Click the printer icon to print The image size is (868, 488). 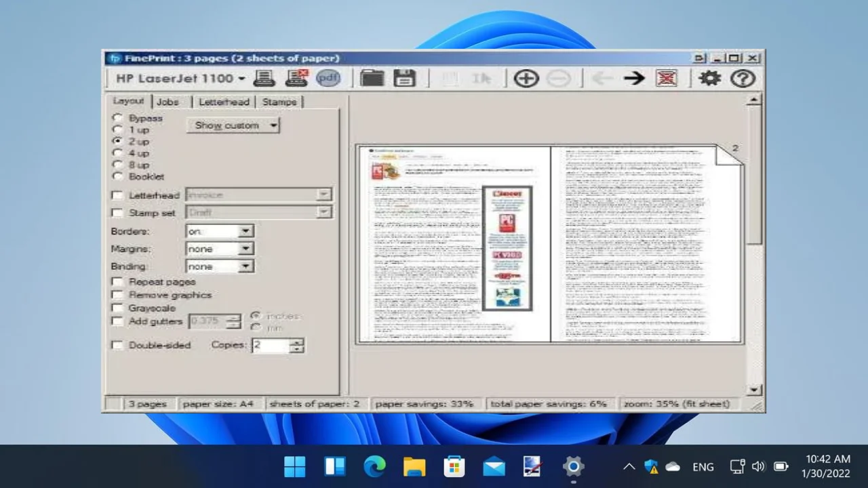tap(264, 78)
